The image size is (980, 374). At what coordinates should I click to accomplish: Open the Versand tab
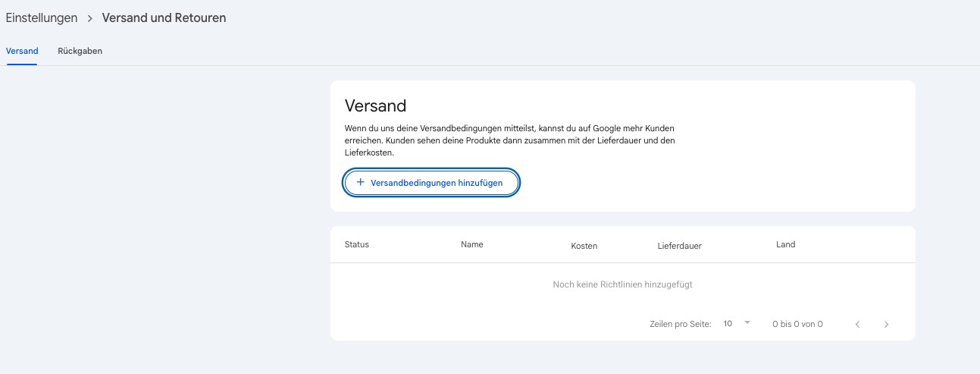22,51
